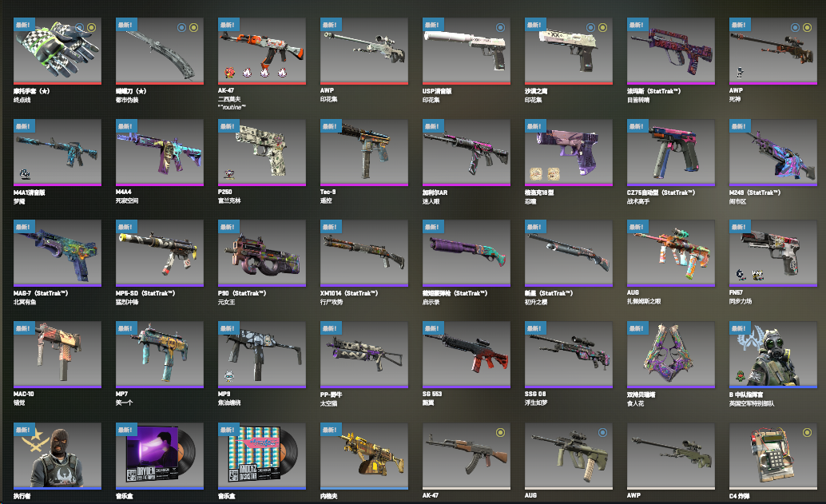Click the blue CT icon on the default AUG

[x=602, y=432]
